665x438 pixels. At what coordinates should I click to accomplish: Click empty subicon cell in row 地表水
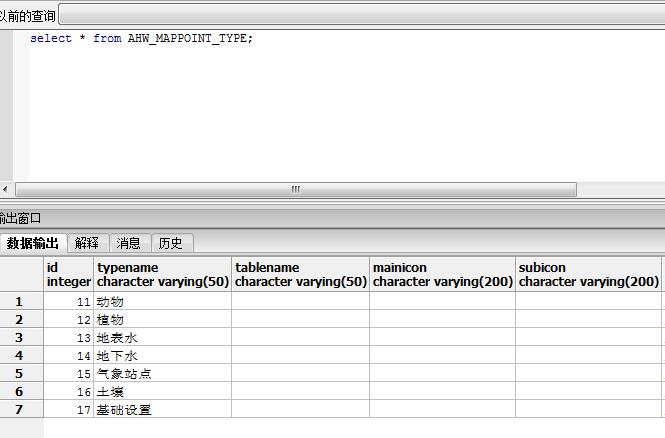click(x=588, y=338)
